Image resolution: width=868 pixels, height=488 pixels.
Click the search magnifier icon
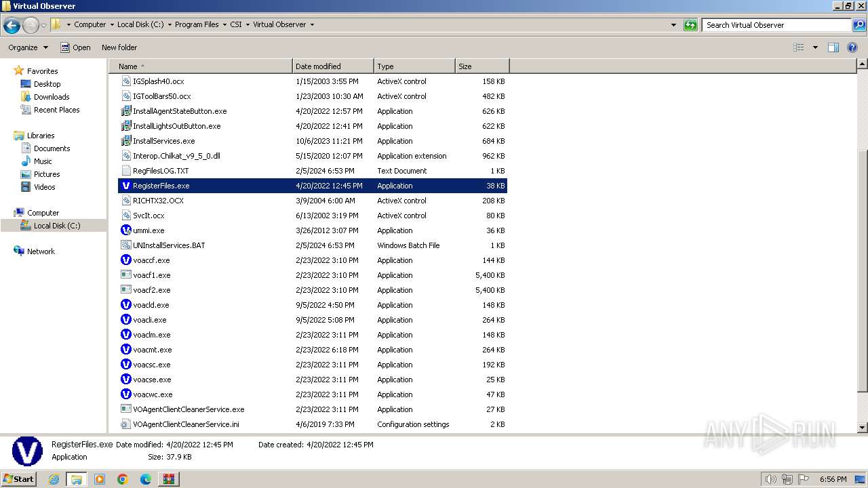tap(859, 25)
